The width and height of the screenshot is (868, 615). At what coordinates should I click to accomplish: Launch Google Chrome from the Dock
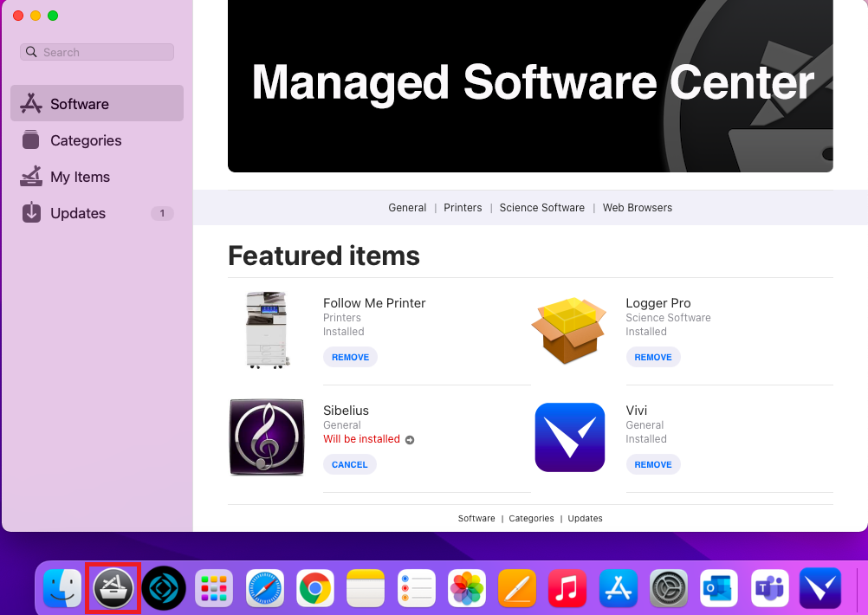tap(315, 587)
